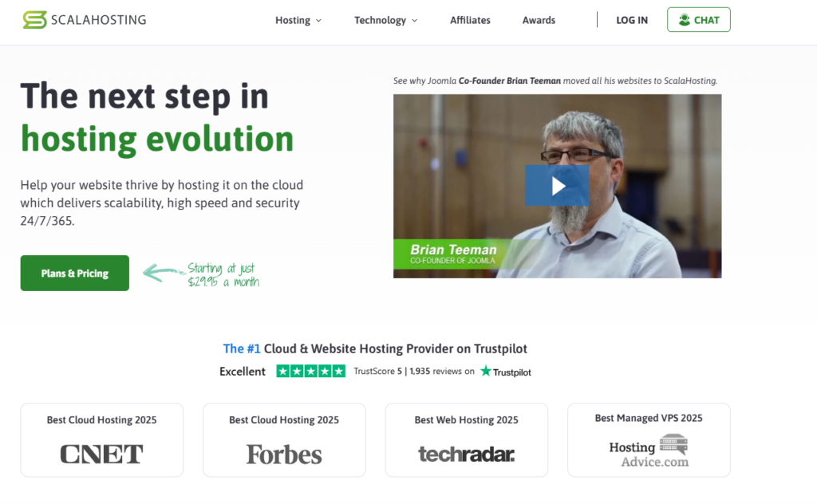817x504 pixels.
Task: Click the SCALAHOSTING wordmark text
Action: (x=98, y=20)
